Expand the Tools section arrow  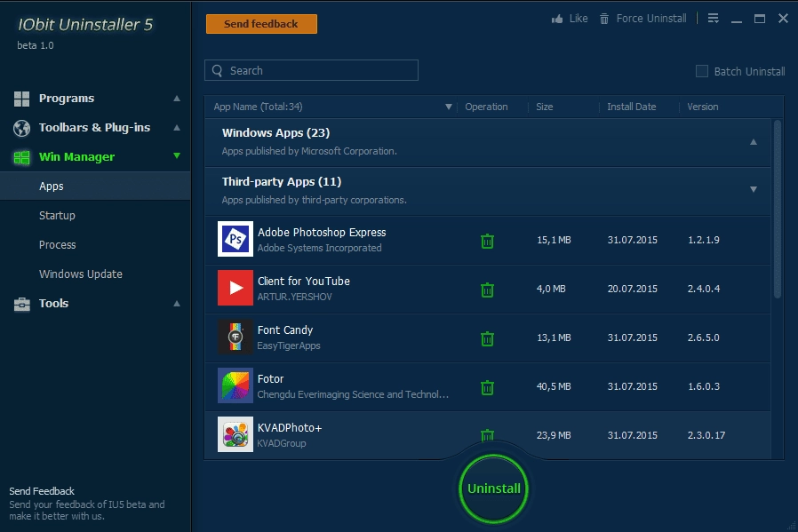[177, 304]
